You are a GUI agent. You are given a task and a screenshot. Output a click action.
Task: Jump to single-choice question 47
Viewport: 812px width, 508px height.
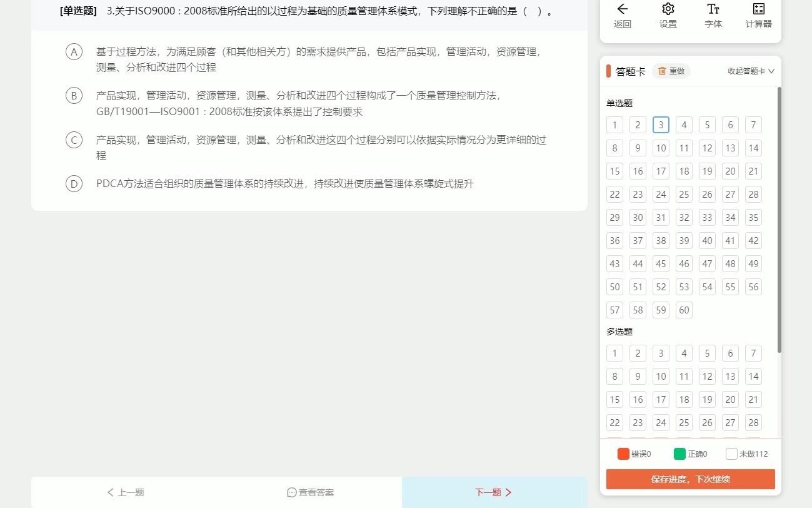point(707,263)
